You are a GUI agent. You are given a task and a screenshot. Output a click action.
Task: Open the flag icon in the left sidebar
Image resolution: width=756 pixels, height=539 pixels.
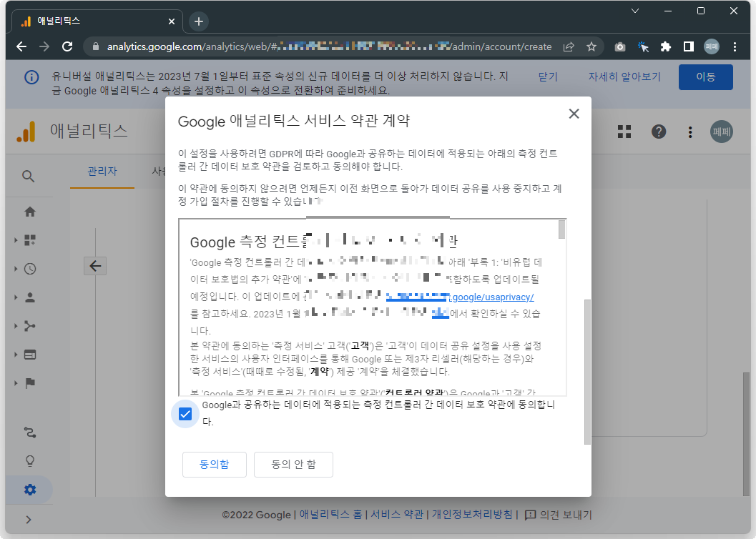(x=29, y=383)
